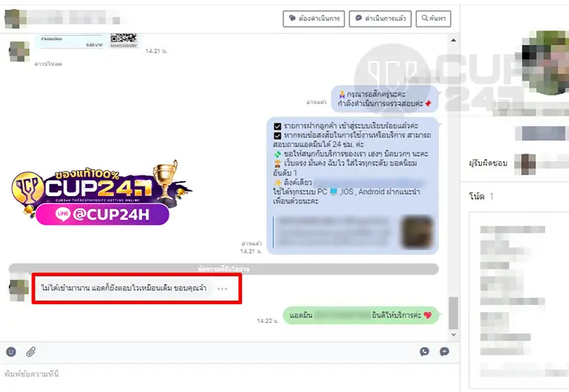This screenshot has height=392, width=569.
Task: Open the assignee avatar next to ผู้รับผิดชอบ
Action: 525,164
